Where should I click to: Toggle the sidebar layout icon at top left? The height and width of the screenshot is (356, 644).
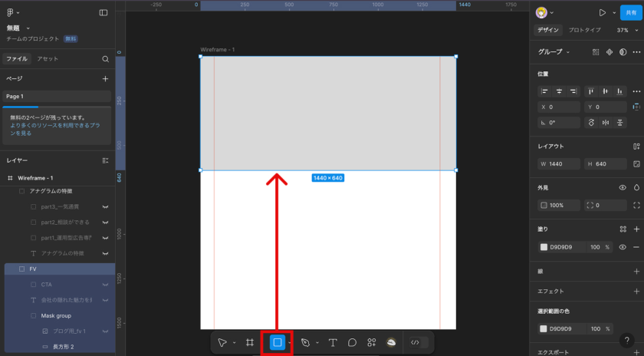click(103, 13)
